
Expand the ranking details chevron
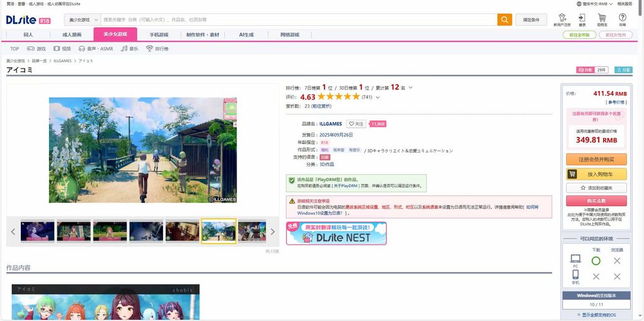(x=410, y=87)
